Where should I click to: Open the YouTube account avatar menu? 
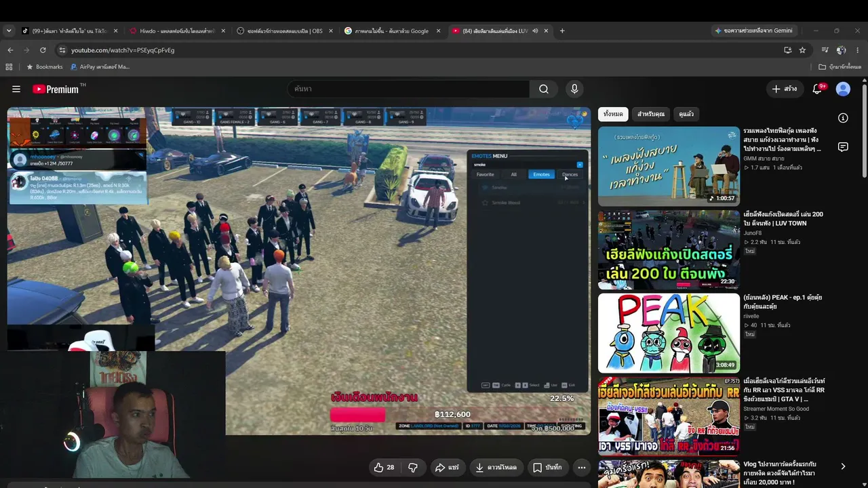tap(843, 89)
